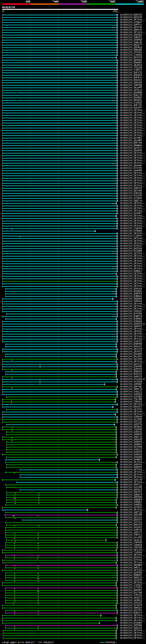Click the Large gaps legend text
This screenshot has width=146, height=644.
pos(28,642)
